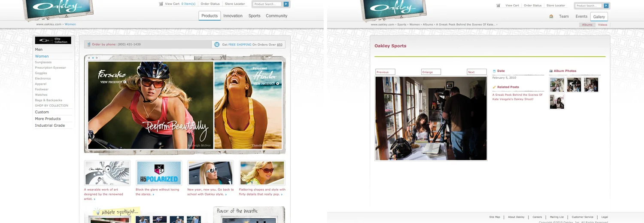The image size is (644, 223).
Task: Open Goggles category in sidebar
Action: click(x=41, y=73)
